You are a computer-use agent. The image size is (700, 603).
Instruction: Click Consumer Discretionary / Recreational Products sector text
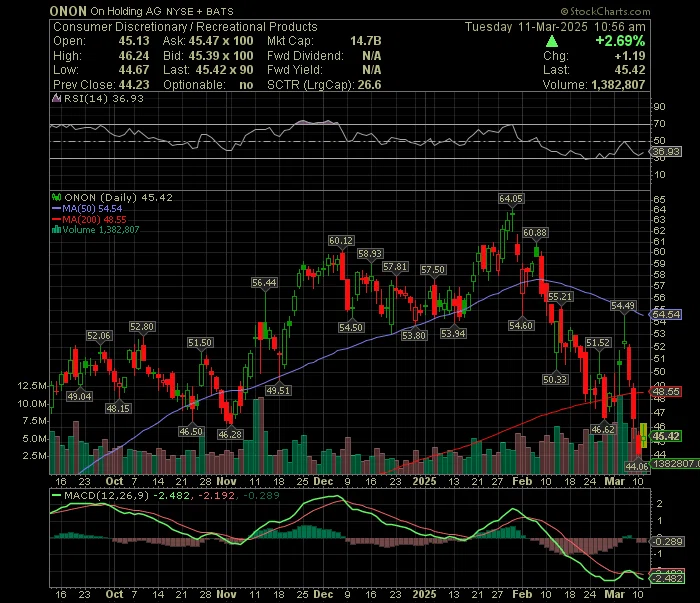185,27
